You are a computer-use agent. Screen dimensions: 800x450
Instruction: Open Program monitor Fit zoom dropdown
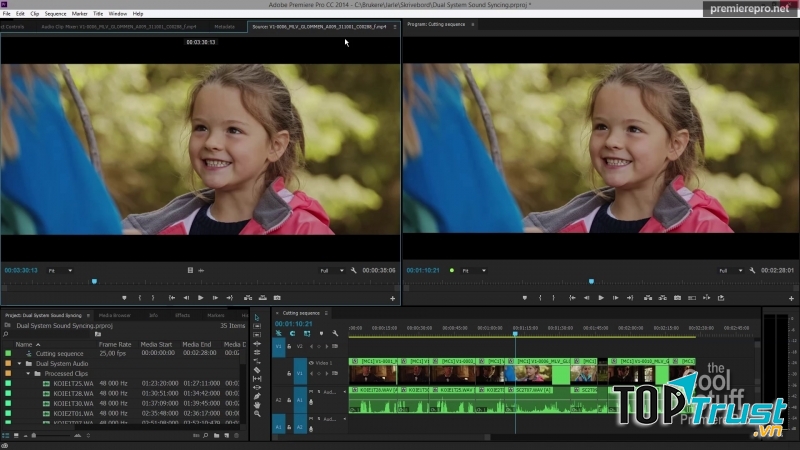474,270
